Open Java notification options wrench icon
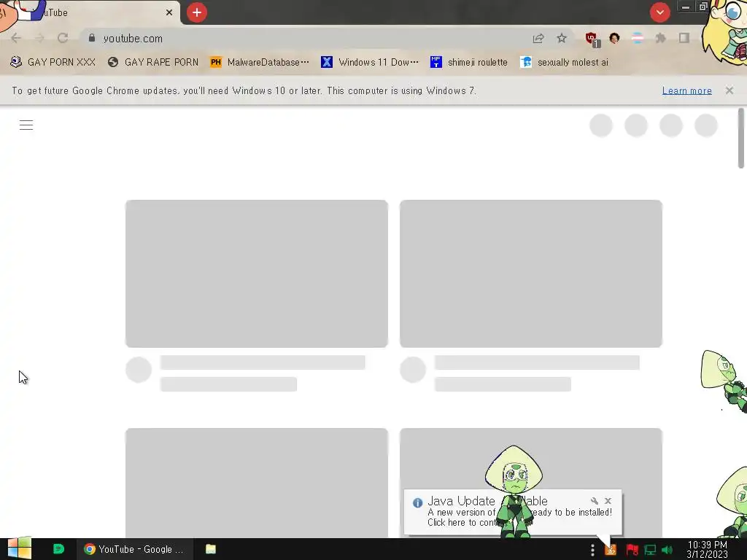The height and width of the screenshot is (560, 747). click(x=594, y=501)
